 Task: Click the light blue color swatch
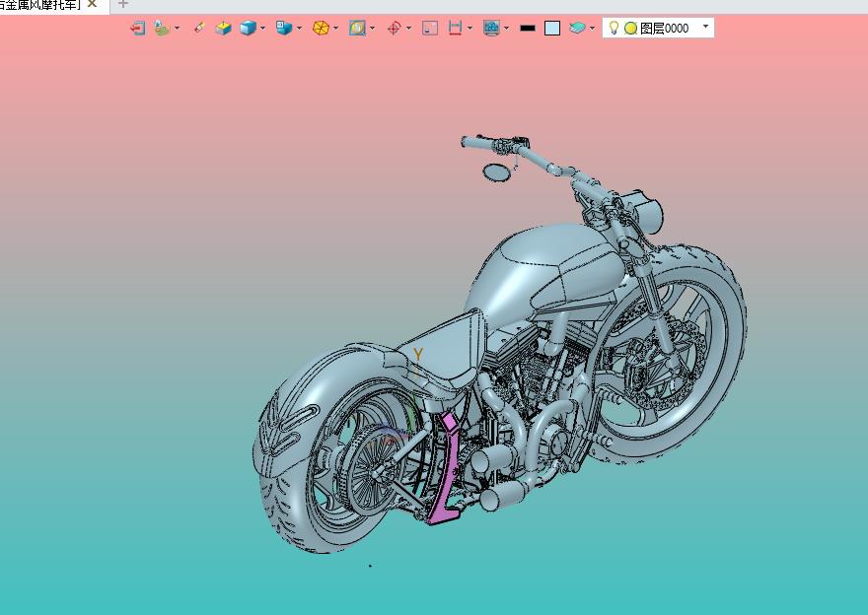(x=552, y=29)
